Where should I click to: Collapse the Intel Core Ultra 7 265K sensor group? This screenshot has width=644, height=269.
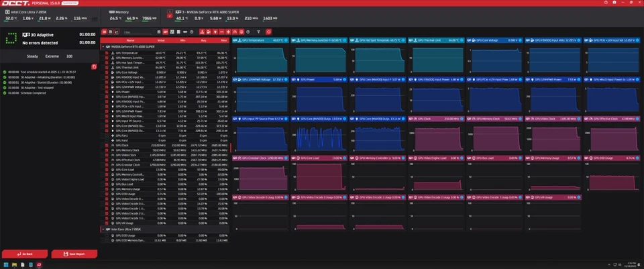click(103, 229)
